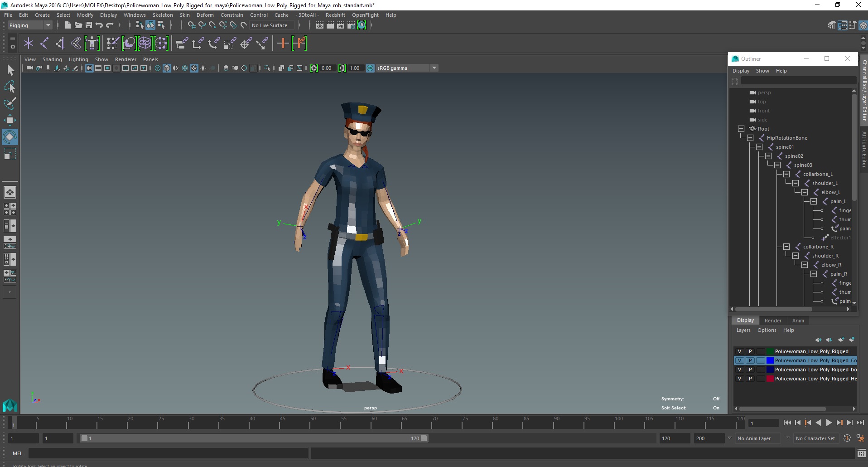
Task: Click the range slider bar handle at 120
Action: pos(424,438)
